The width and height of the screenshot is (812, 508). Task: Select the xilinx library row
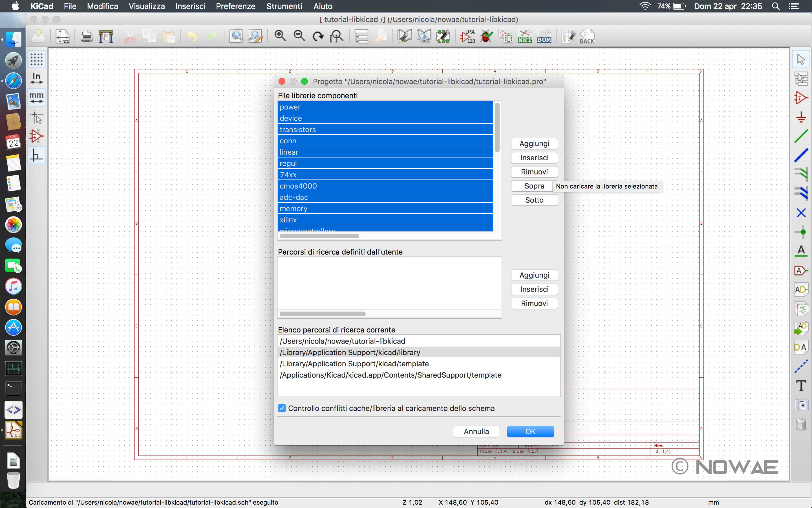385,220
